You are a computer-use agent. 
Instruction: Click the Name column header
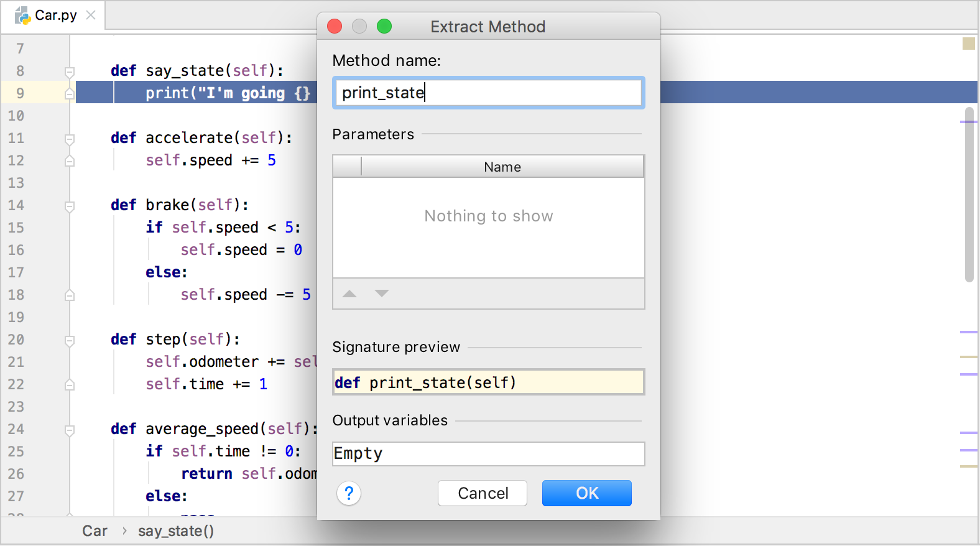502,167
